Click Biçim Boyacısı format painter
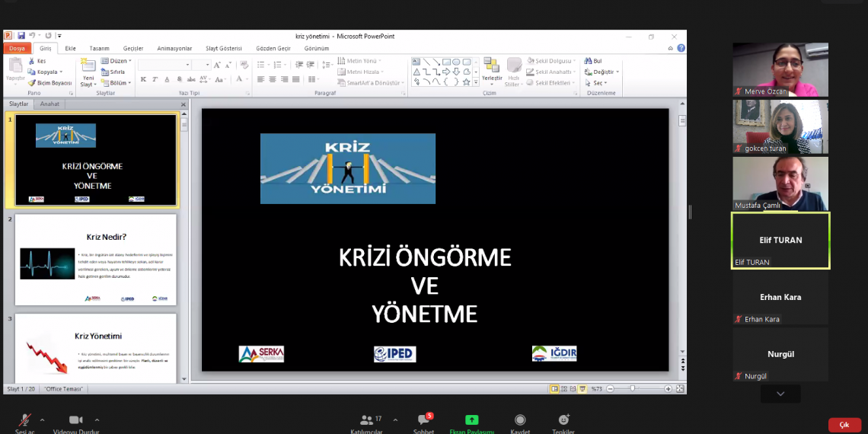This screenshot has height=434, width=868. pos(49,83)
